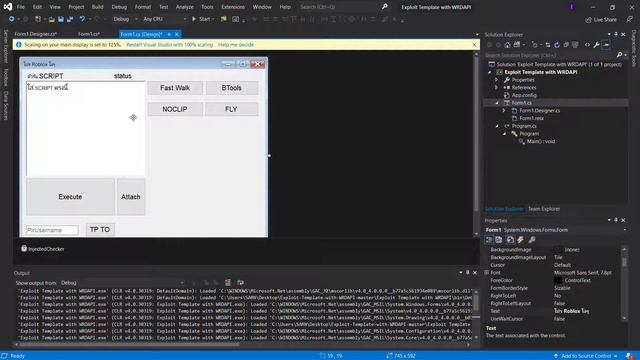Screen dimensions: 640x360
Task: Click the Help me decide link
Action: coord(236,44)
